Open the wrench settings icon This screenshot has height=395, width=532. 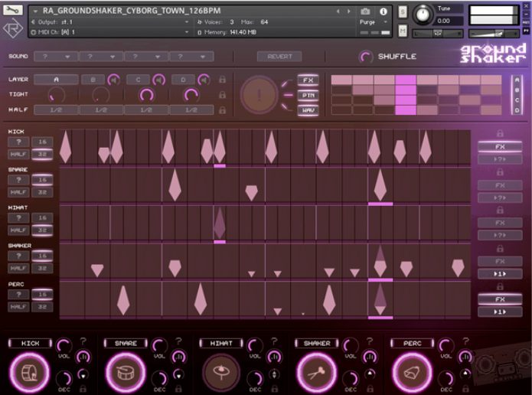(12, 10)
